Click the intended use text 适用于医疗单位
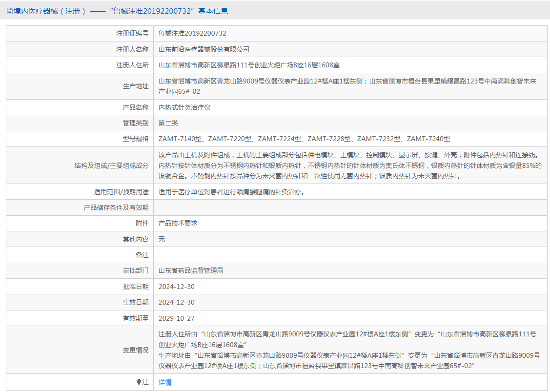This screenshot has width=550, height=392. (231, 192)
